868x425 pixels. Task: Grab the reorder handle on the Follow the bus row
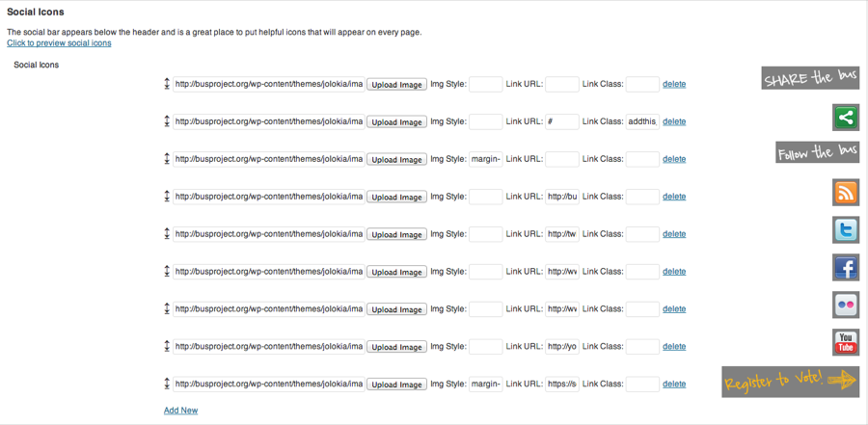tap(167, 159)
